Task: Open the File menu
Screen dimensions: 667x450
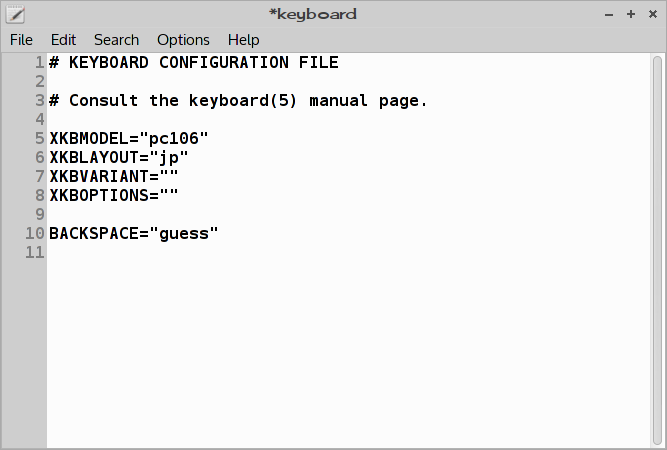Action: pyautogui.click(x=21, y=40)
